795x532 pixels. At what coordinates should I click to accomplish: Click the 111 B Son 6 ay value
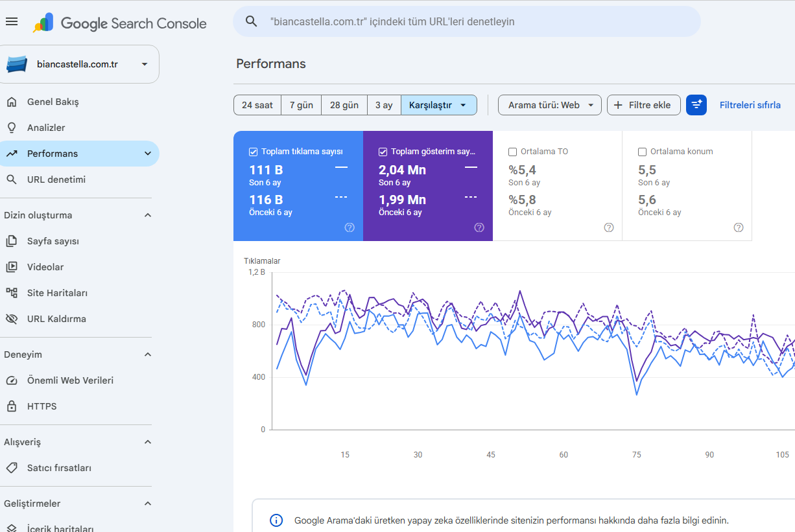[x=266, y=170]
